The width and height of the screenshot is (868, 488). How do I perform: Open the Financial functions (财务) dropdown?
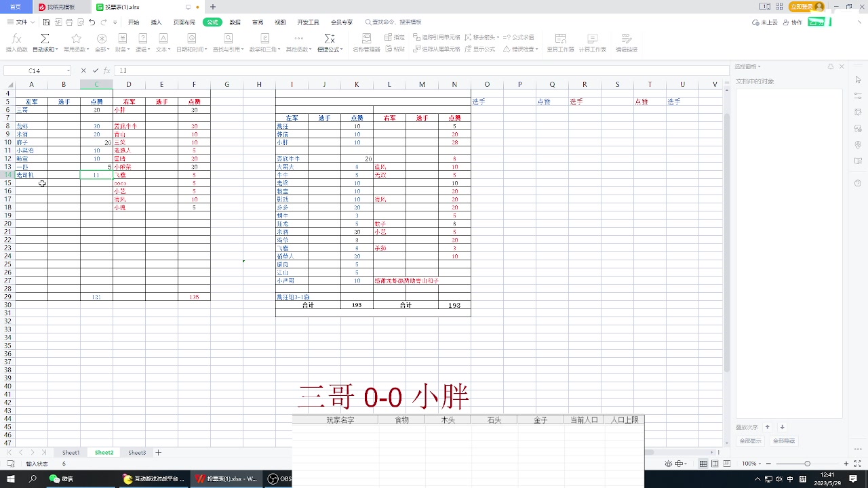point(123,43)
